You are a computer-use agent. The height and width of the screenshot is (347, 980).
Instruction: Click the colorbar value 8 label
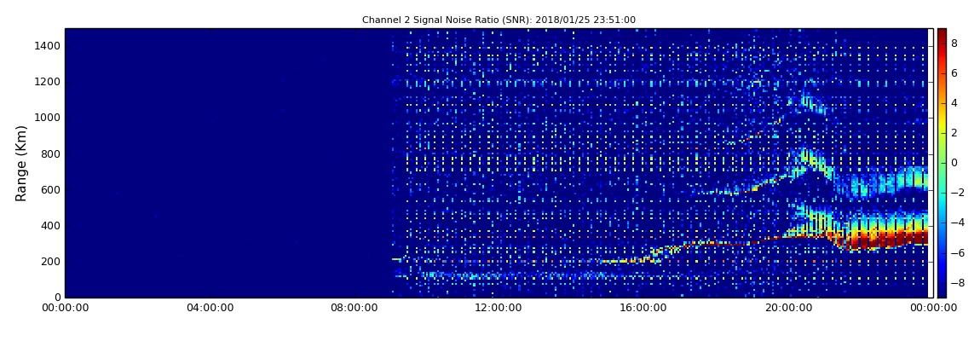pyautogui.click(x=954, y=43)
